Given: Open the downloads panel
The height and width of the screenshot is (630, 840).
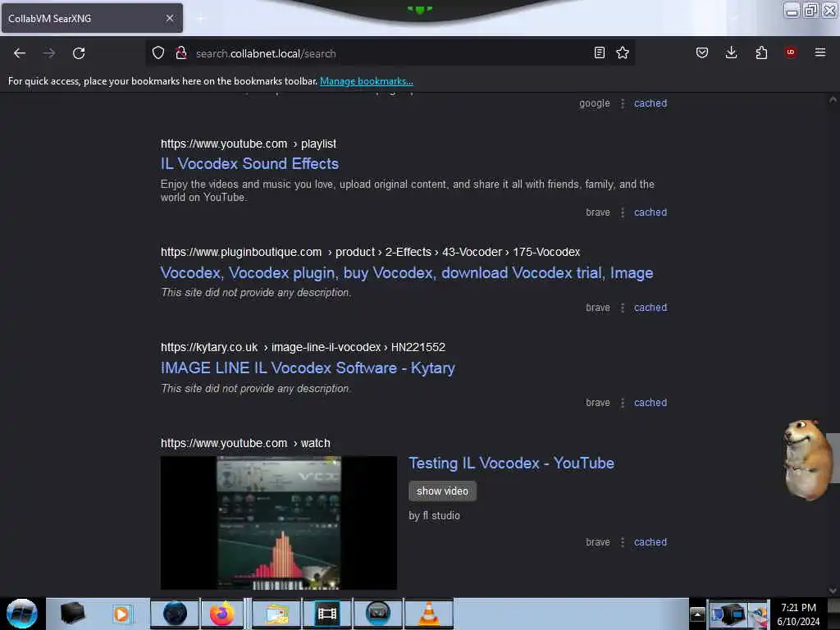Looking at the screenshot, I should pos(731,52).
